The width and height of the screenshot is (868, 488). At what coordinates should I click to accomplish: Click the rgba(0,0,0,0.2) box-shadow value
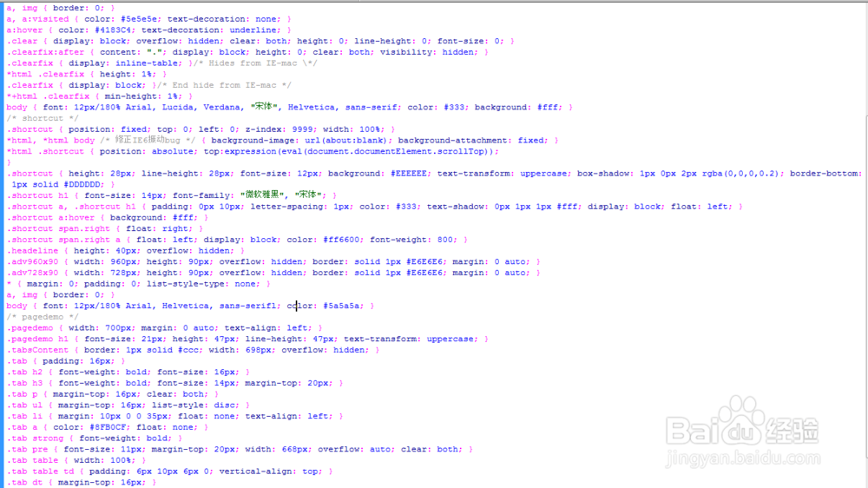740,174
